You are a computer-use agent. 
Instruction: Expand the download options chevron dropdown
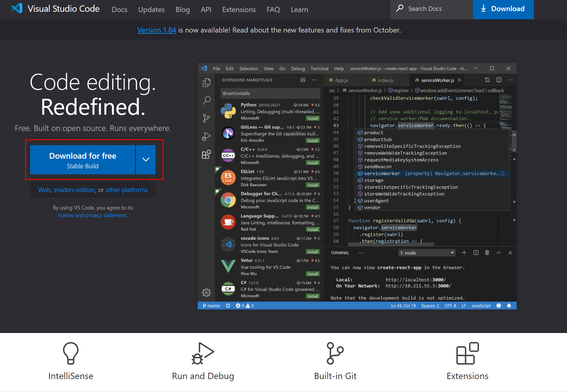pos(146,160)
